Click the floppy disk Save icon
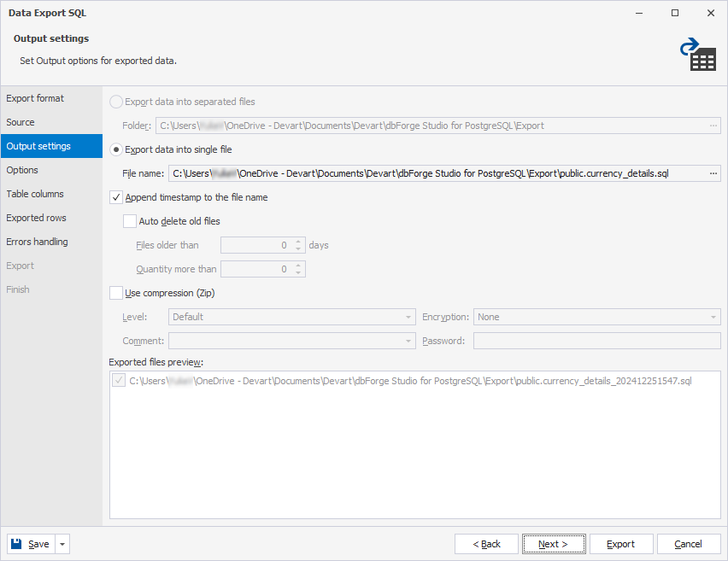 tap(17, 544)
